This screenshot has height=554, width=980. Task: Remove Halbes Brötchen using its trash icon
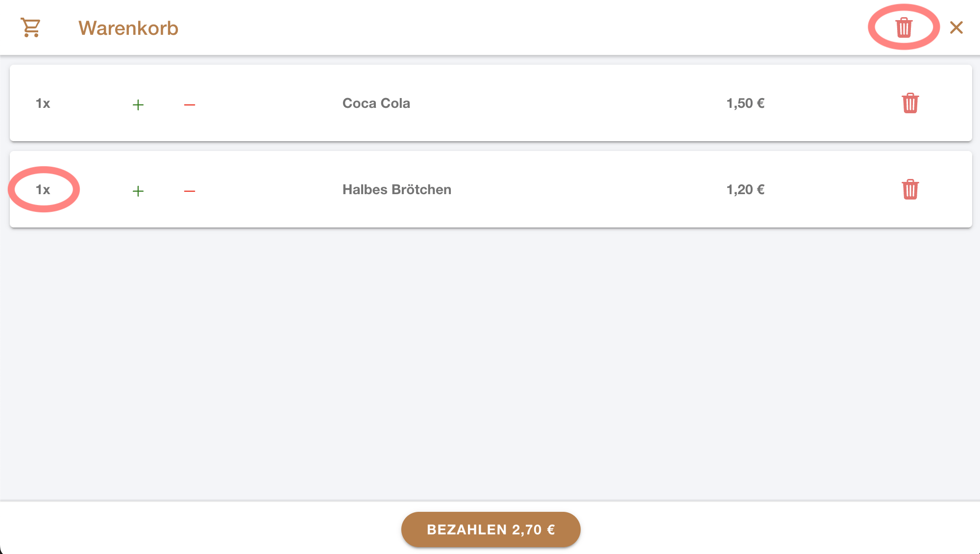point(910,190)
